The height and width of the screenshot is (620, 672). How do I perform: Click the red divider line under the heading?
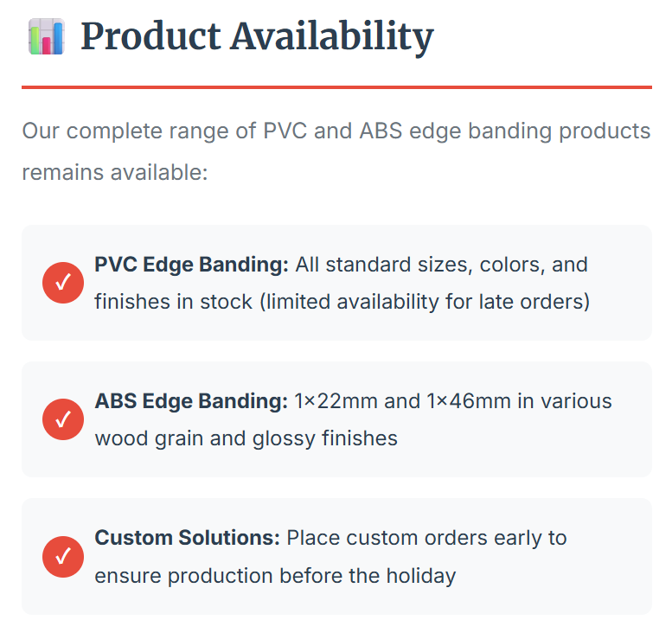click(x=336, y=86)
